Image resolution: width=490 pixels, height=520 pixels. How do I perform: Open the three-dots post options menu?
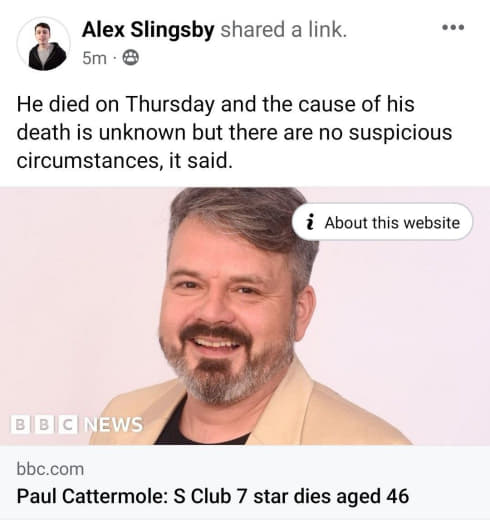click(x=453, y=27)
